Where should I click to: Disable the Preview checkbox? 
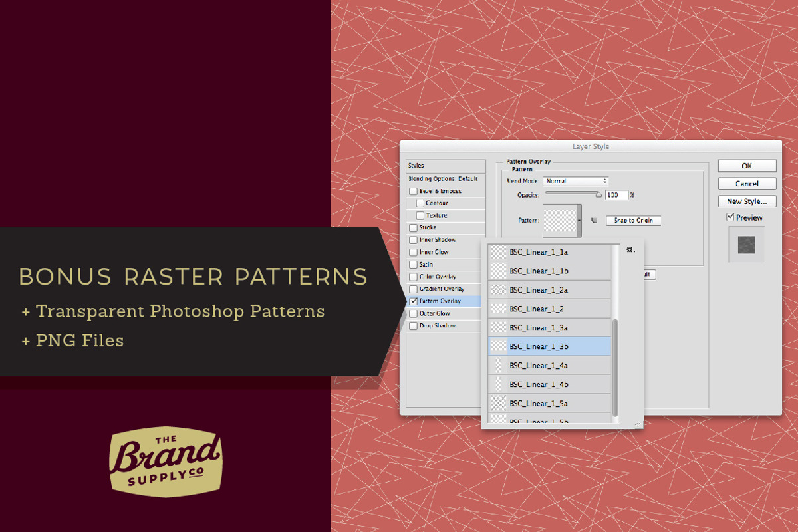point(730,217)
